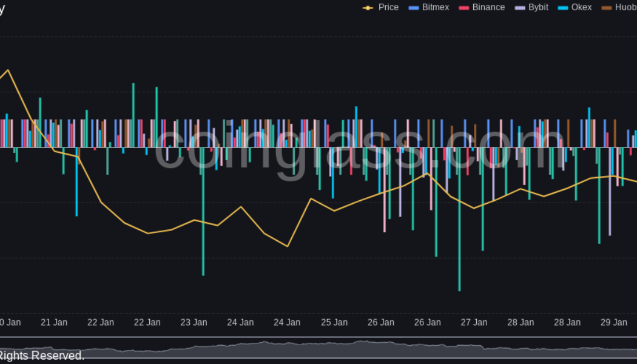Click the Bitmex blue legend marker
The width and height of the screenshot is (637, 364).
pyautogui.click(x=413, y=7)
